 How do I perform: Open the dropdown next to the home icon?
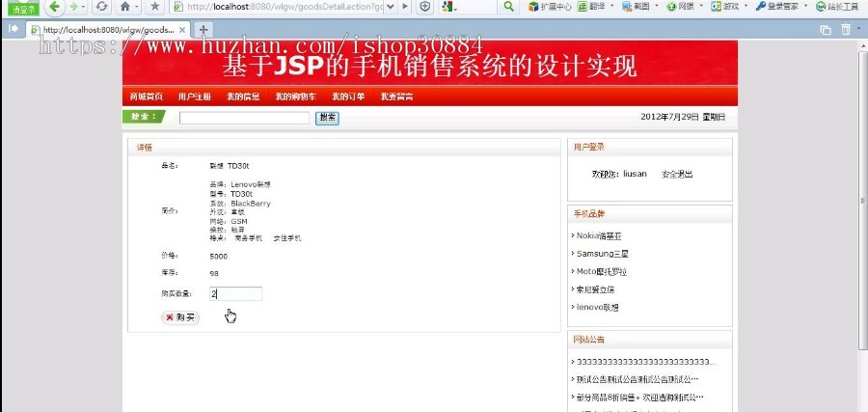[137, 7]
